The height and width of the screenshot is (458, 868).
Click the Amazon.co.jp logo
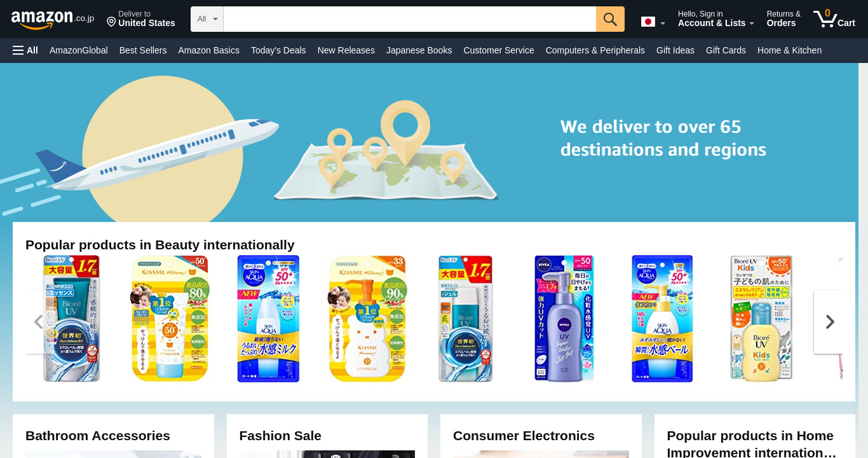pyautogui.click(x=52, y=19)
